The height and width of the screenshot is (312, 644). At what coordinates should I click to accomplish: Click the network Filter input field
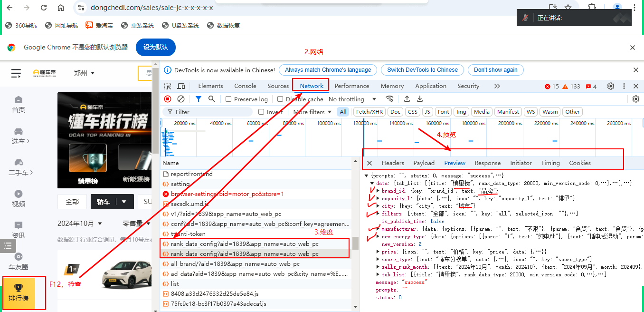coord(208,112)
